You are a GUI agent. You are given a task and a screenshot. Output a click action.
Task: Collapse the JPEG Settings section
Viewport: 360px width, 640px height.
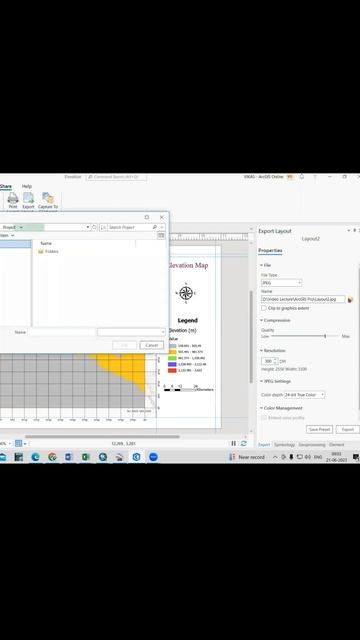[x=262, y=381]
